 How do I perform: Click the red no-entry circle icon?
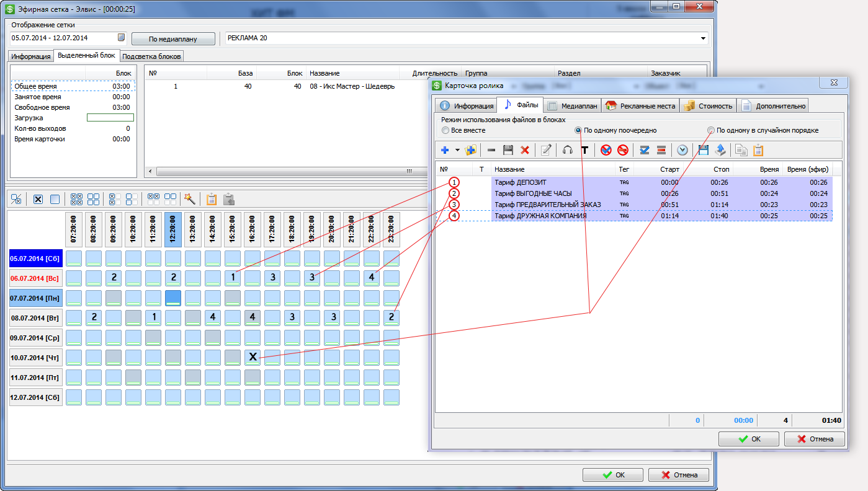[622, 150]
